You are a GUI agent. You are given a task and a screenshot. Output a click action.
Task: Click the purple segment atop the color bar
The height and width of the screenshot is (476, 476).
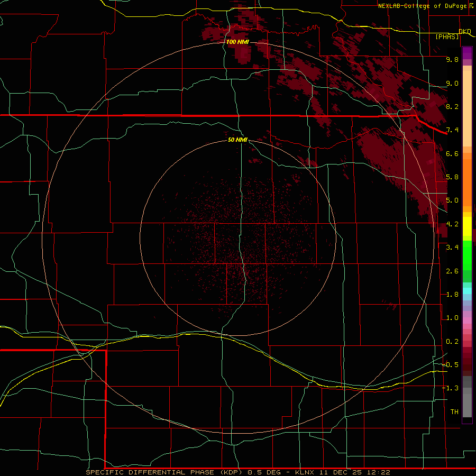pyautogui.click(x=467, y=53)
